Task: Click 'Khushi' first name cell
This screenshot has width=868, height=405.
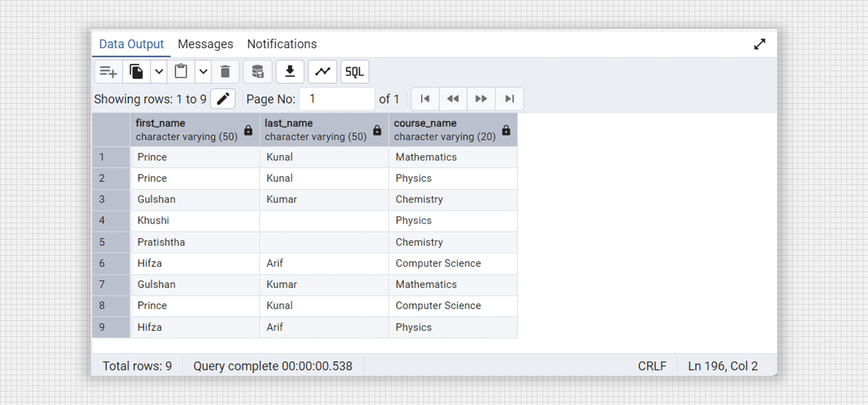Action: 195,221
